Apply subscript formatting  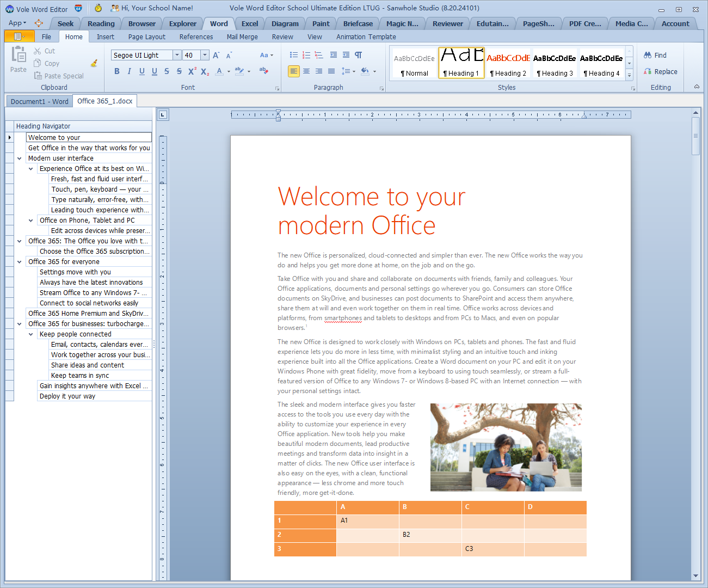205,71
